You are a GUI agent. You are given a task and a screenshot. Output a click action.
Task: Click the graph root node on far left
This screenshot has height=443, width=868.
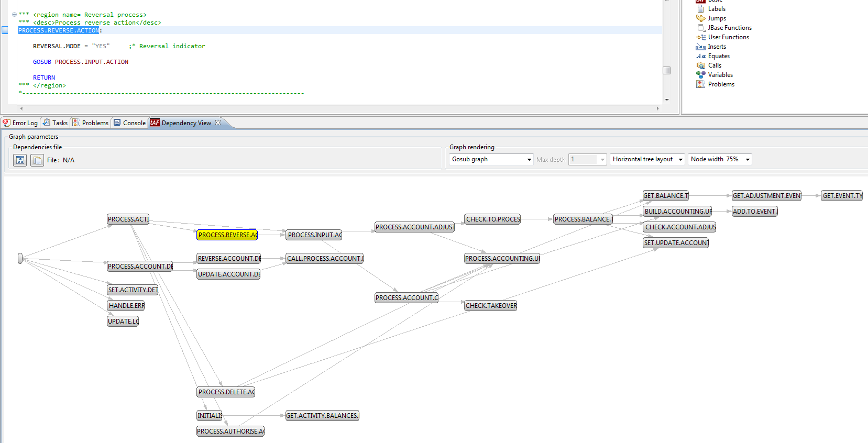(x=20, y=258)
